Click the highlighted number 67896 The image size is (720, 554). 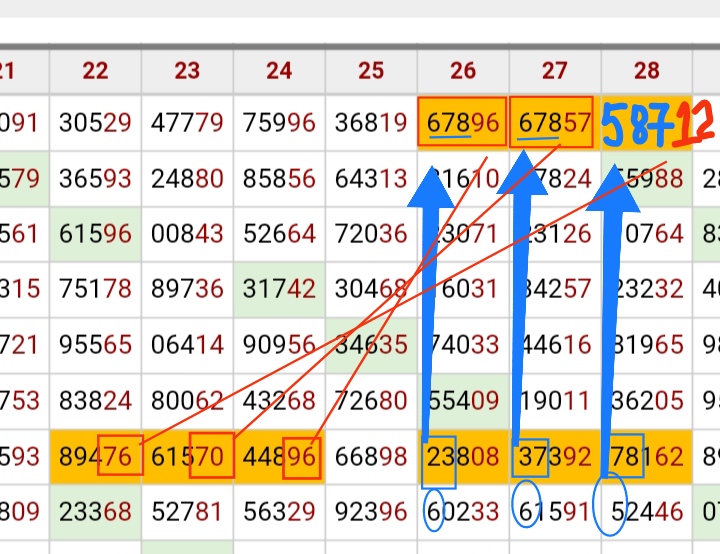(x=463, y=123)
